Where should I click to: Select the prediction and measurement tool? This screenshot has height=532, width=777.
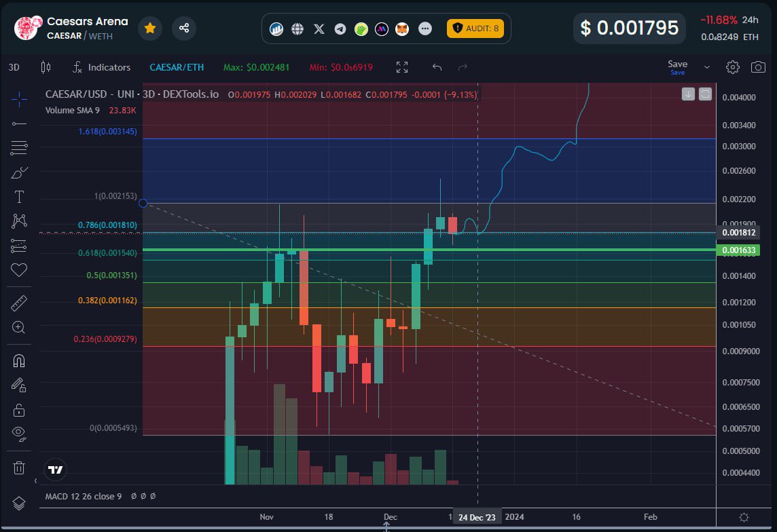pyautogui.click(x=19, y=246)
